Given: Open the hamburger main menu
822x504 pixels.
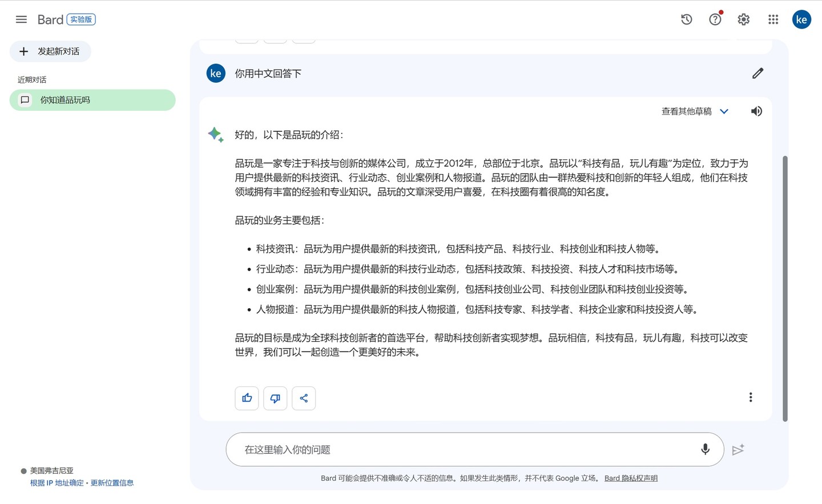Looking at the screenshot, I should tap(21, 19).
